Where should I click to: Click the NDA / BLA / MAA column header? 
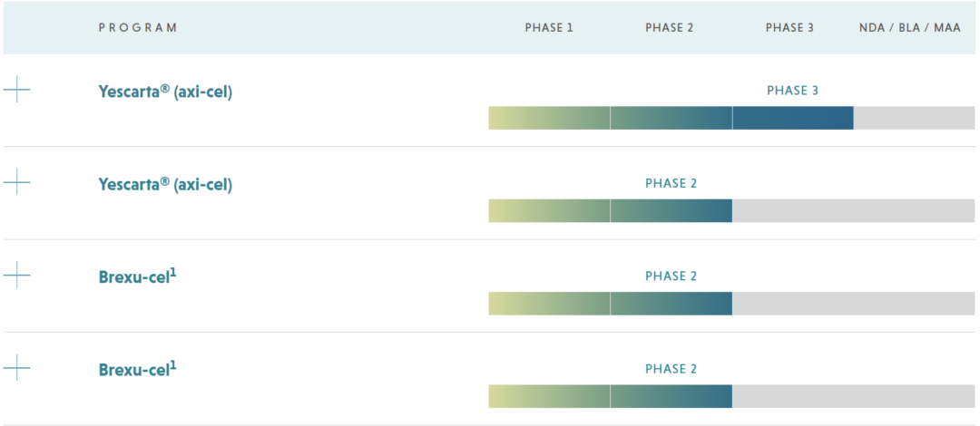909,28
